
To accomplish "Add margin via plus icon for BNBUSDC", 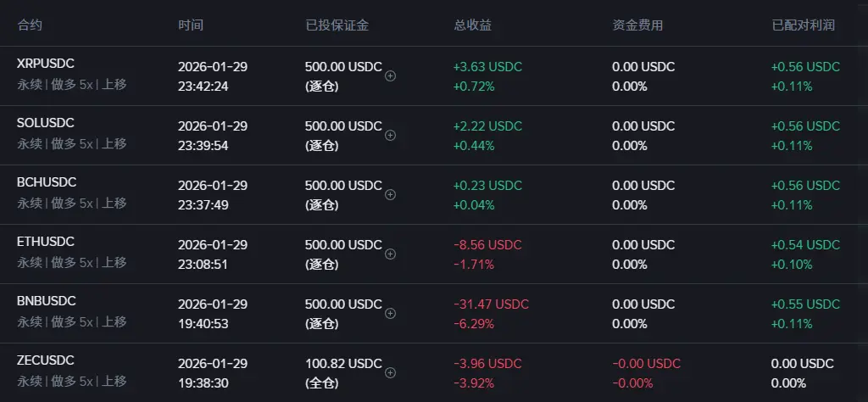I will pyautogui.click(x=390, y=314).
